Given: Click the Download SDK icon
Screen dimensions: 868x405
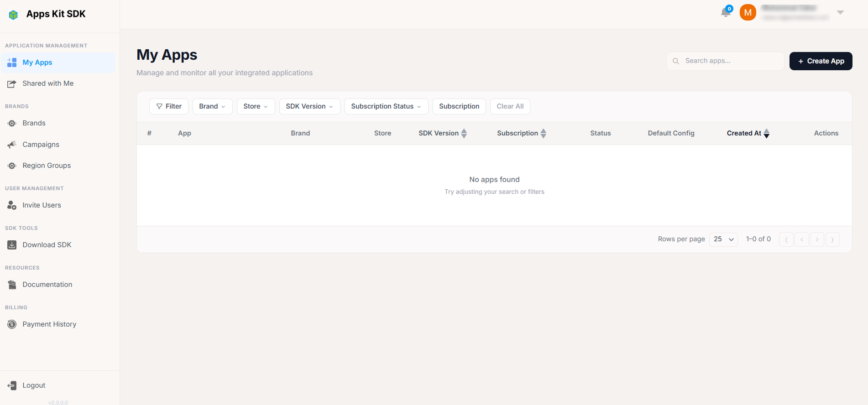Looking at the screenshot, I should point(12,245).
